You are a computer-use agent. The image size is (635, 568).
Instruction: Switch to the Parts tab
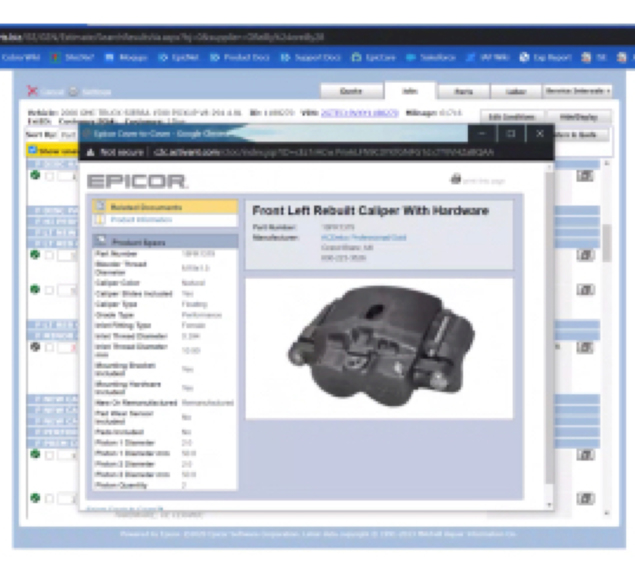(464, 91)
